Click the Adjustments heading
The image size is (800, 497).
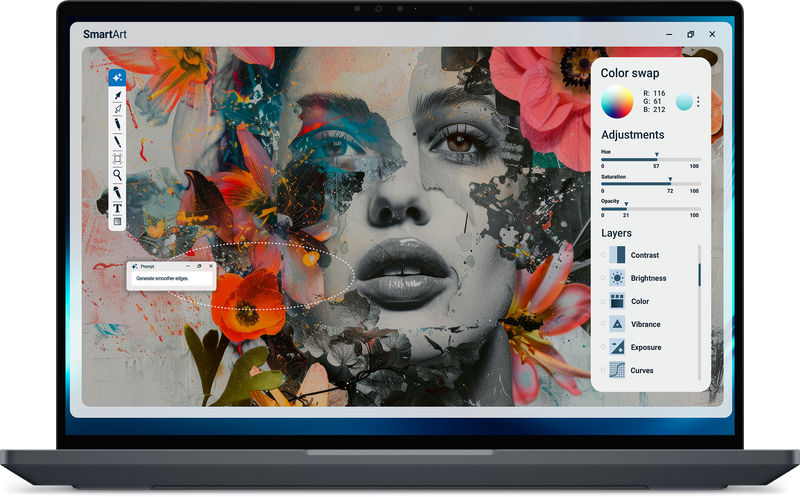tap(633, 135)
